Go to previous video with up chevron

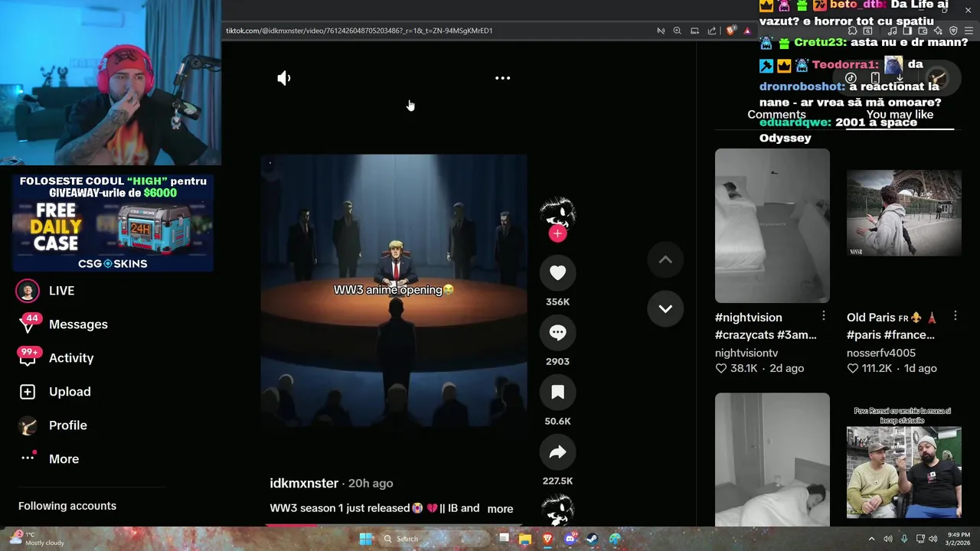(x=665, y=260)
